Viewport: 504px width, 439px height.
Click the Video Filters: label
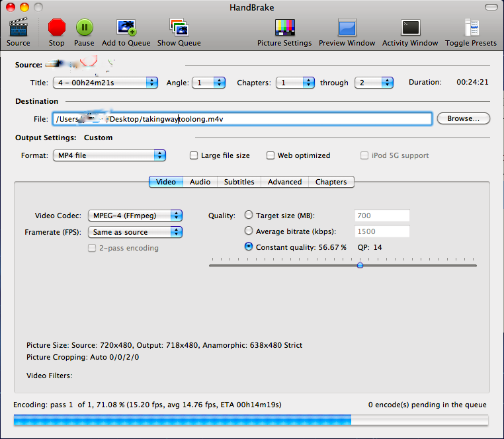pyautogui.click(x=50, y=376)
